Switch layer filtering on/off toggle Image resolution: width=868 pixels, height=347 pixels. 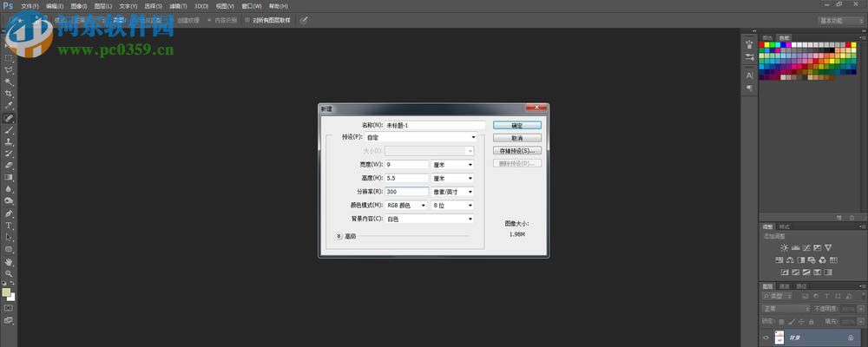pos(864,296)
